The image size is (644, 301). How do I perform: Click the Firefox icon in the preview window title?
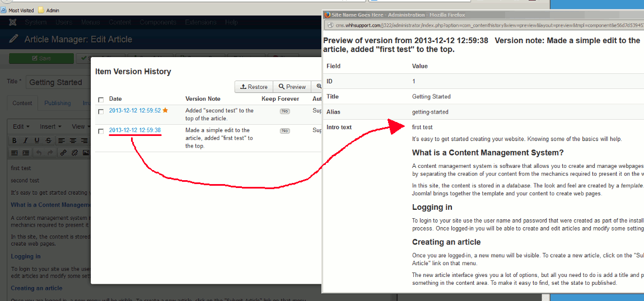click(x=328, y=15)
